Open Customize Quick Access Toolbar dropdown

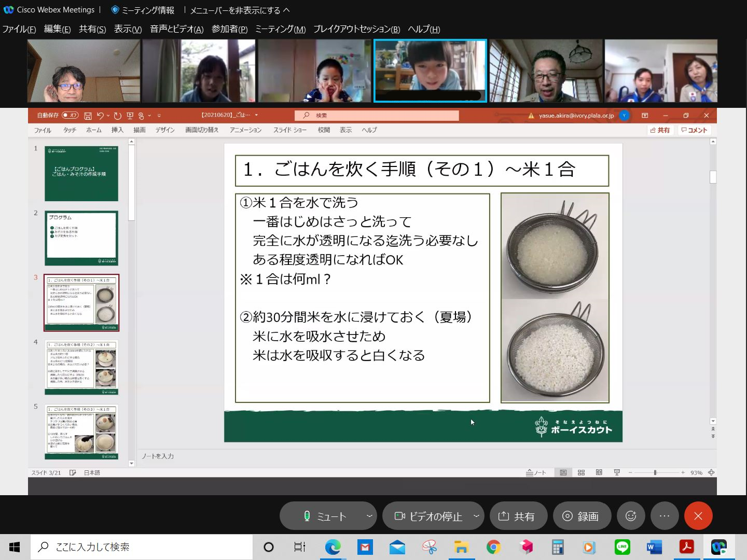pos(159,116)
